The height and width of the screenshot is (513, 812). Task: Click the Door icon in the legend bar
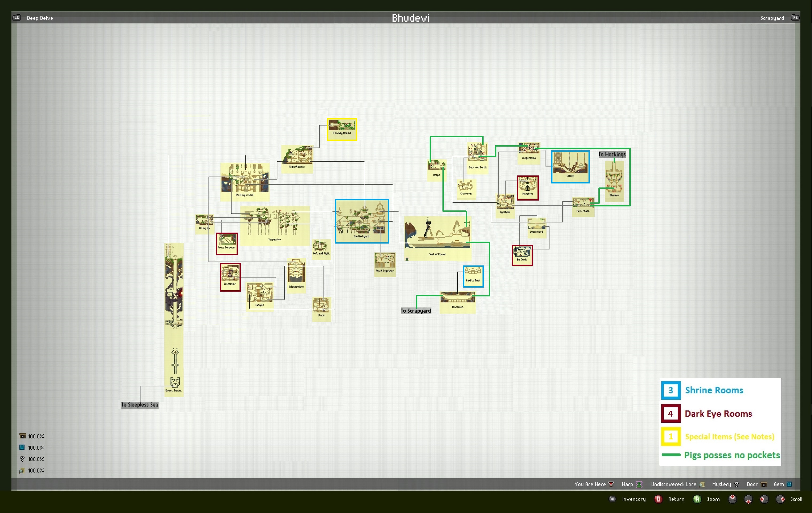pos(764,484)
